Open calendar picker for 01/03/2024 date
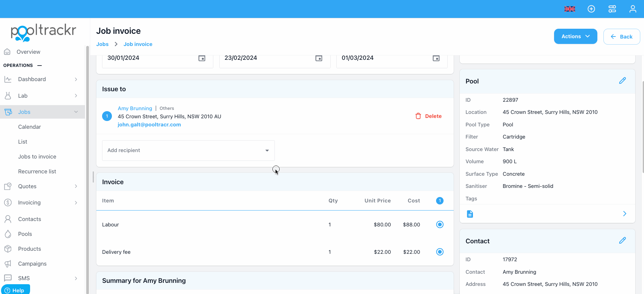 436,58
